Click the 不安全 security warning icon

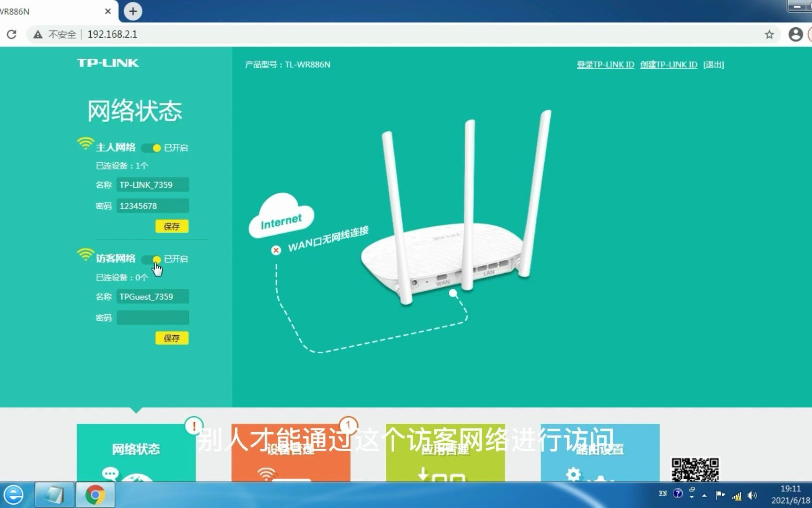(x=38, y=34)
